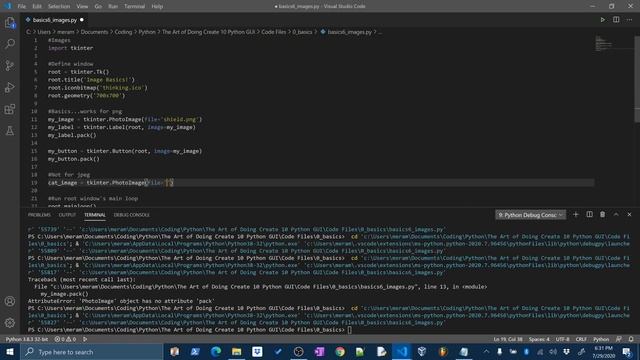The image size is (640, 360).
Task: Open File Explorer from taskbar
Action: click(x=236, y=352)
